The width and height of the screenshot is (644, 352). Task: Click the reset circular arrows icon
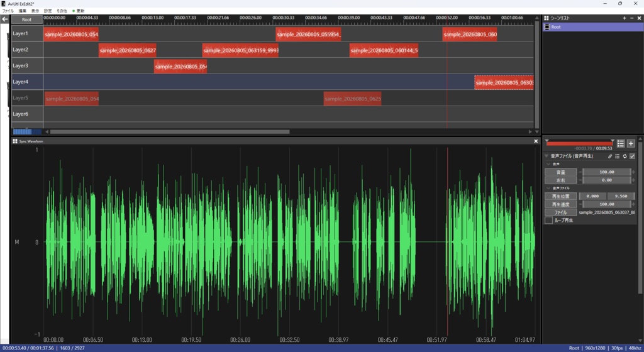(x=625, y=156)
